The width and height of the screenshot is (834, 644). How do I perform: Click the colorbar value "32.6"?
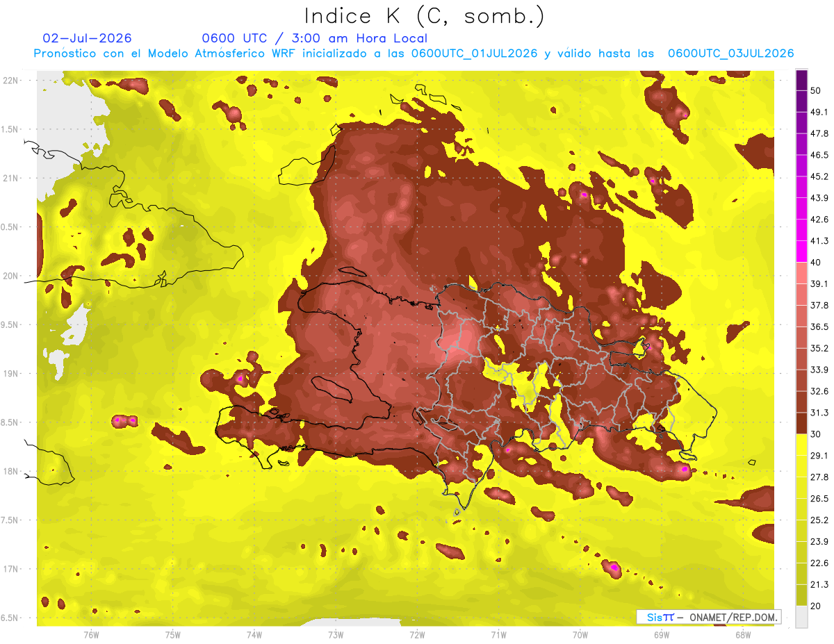tap(819, 391)
